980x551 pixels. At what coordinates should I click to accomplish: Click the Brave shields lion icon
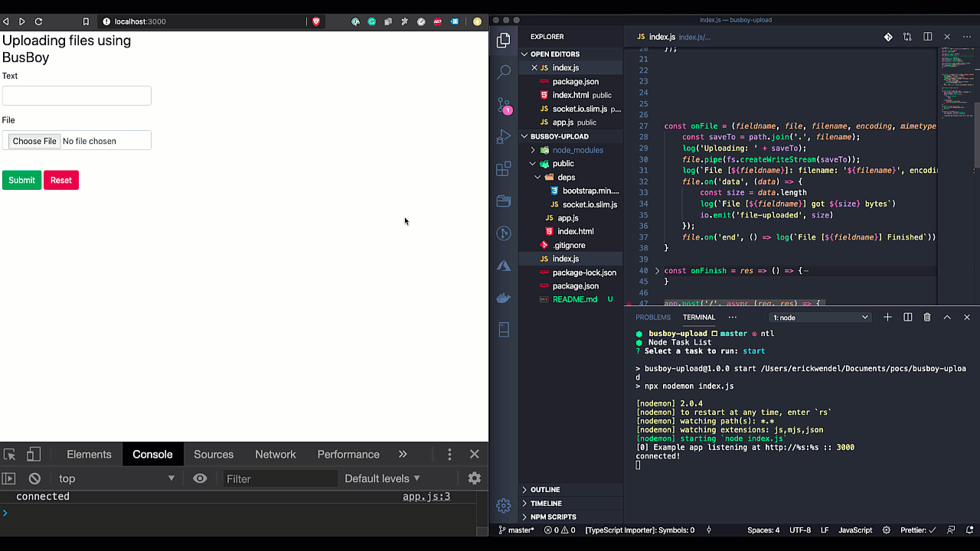coord(316,21)
